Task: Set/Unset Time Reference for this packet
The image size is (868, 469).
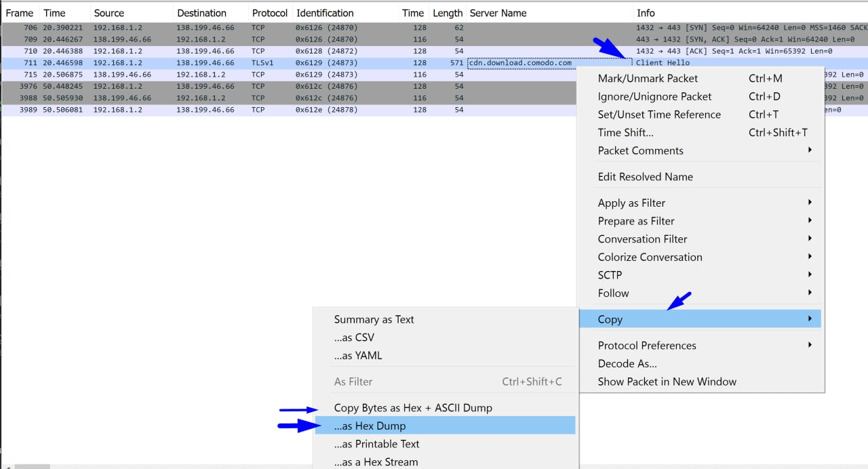Action: [659, 114]
